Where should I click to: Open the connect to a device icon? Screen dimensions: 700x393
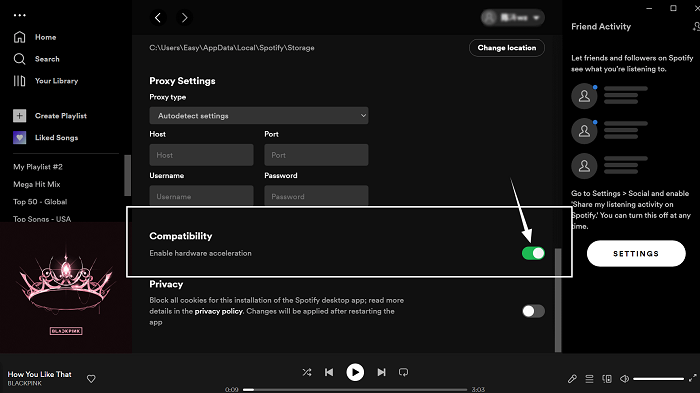[607, 379]
